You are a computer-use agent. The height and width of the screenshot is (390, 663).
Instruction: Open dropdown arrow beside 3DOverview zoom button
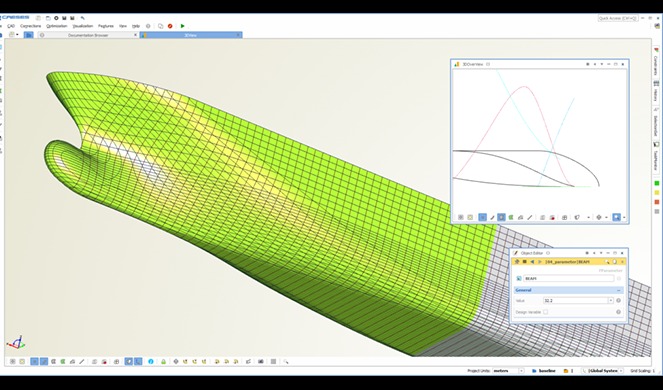[624, 217]
